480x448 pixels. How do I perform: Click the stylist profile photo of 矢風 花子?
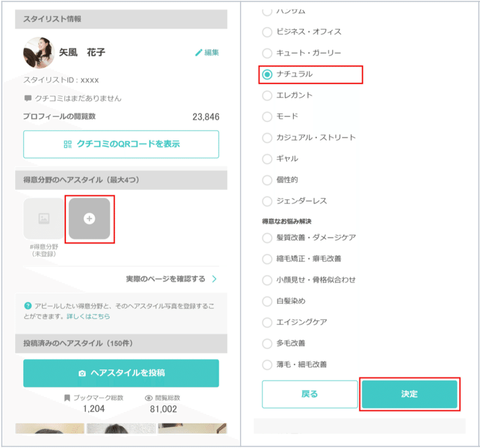click(x=39, y=53)
